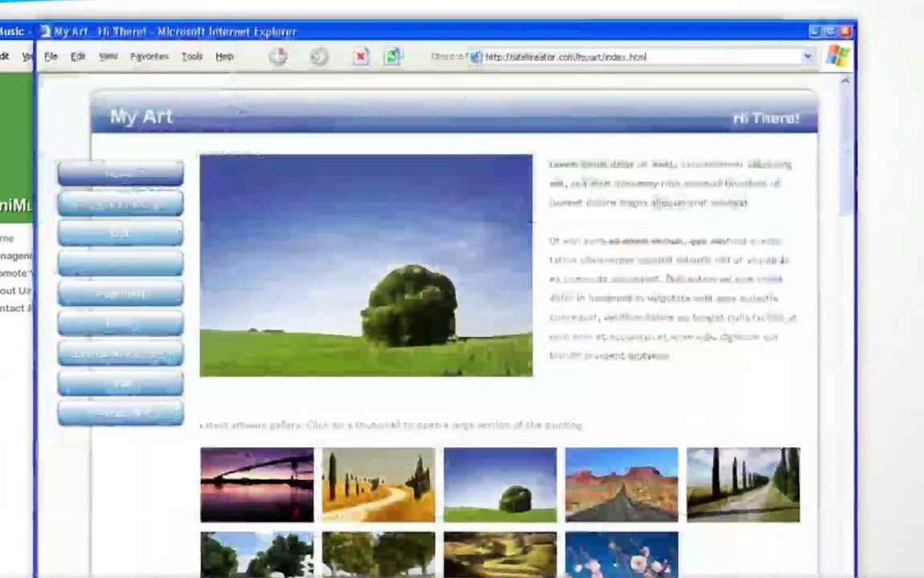This screenshot has width=924, height=578.
Task: Click the 'My Art' site title
Action: (x=141, y=116)
